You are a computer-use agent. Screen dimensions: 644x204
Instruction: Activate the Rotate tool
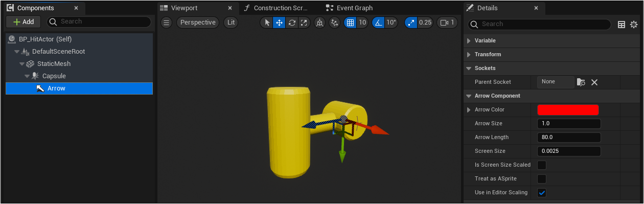pyautogui.click(x=292, y=22)
